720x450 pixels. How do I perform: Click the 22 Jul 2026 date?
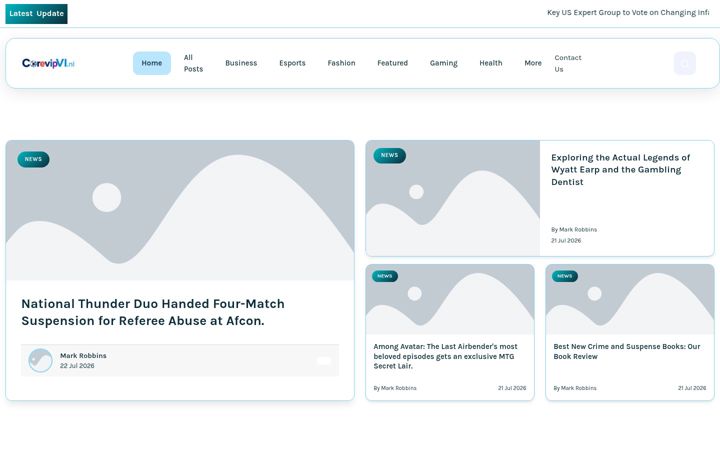click(x=77, y=366)
